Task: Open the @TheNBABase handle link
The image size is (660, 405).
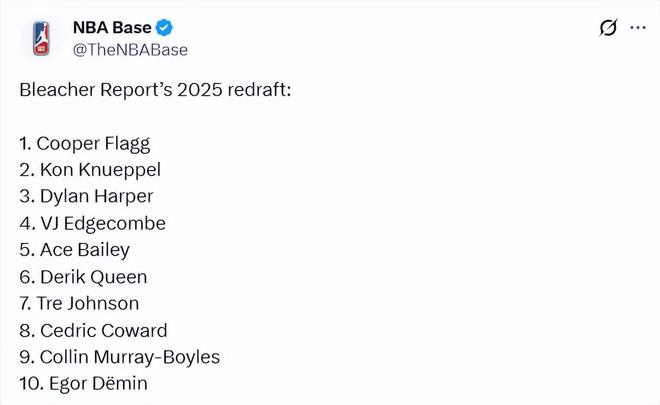Action: (130, 50)
